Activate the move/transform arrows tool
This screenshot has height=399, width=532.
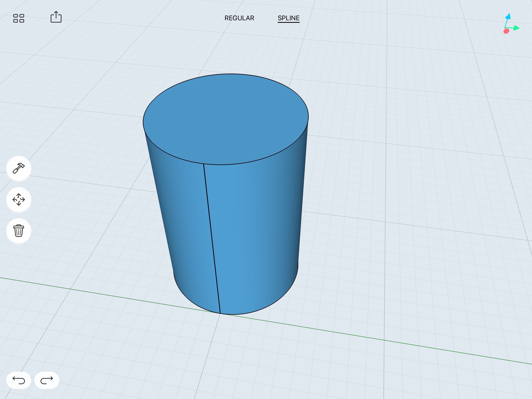click(18, 199)
